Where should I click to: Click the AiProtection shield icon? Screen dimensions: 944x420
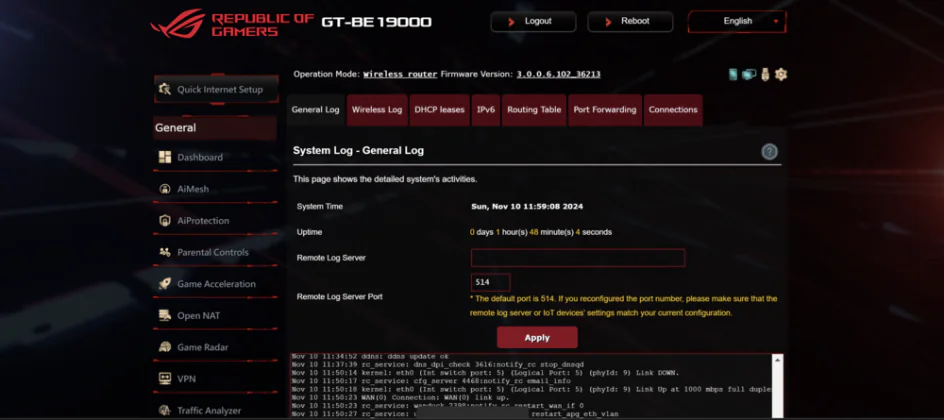point(164,221)
